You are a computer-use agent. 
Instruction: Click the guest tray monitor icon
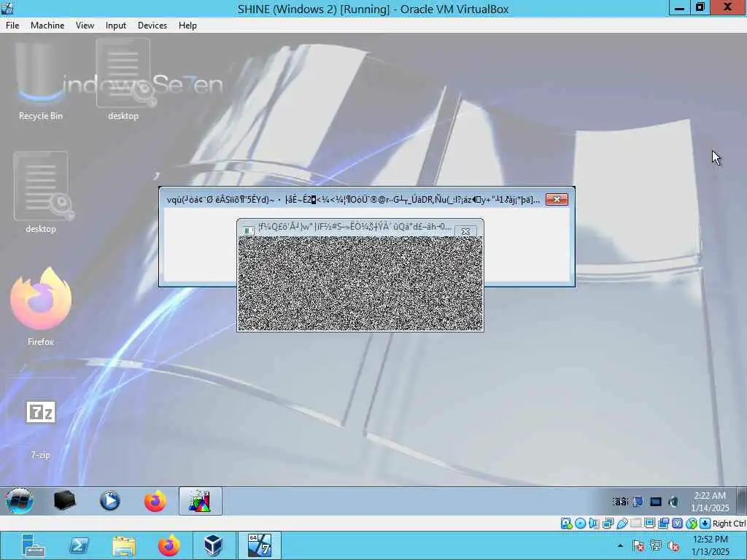[x=656, y=502]
